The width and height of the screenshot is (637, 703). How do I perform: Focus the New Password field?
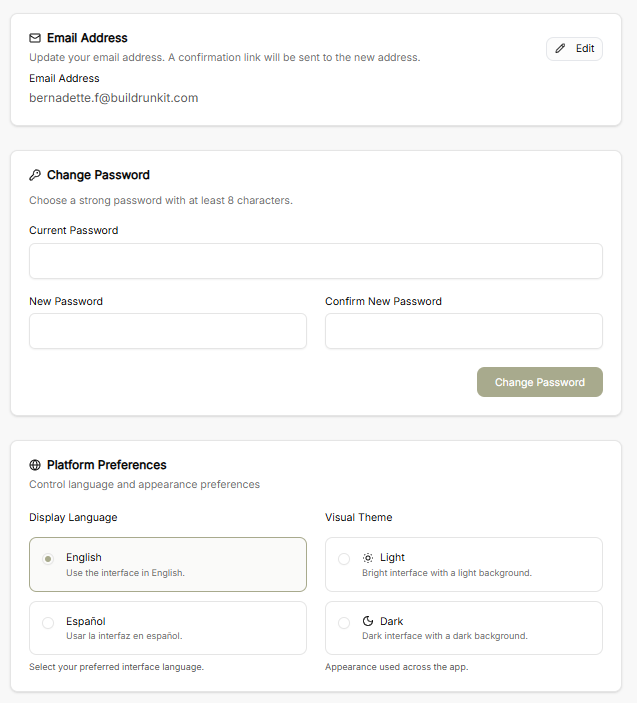point(168,331)
